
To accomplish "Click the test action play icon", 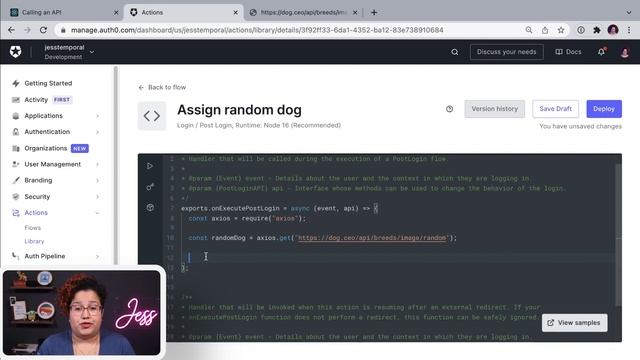I will [150, 166].
